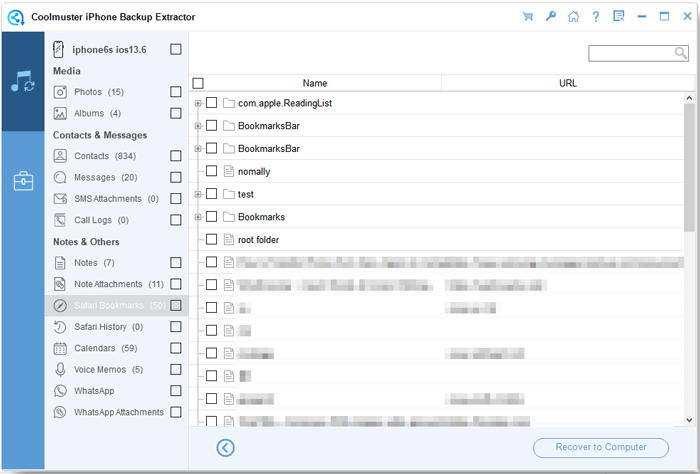Click the scrollbar down arrow
The width and height of the screenshot is (700, 474).
[689, 420]
